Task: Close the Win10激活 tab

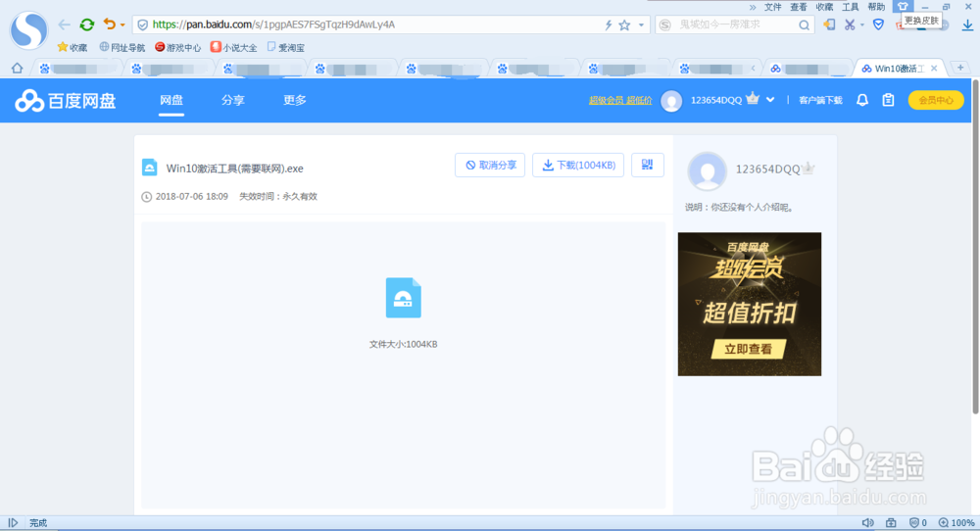Action: point(934,69)
